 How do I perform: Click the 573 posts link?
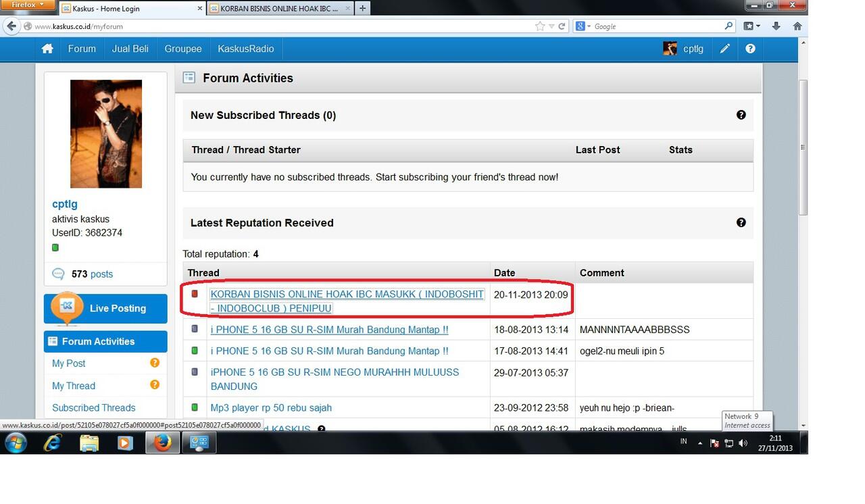92,274
